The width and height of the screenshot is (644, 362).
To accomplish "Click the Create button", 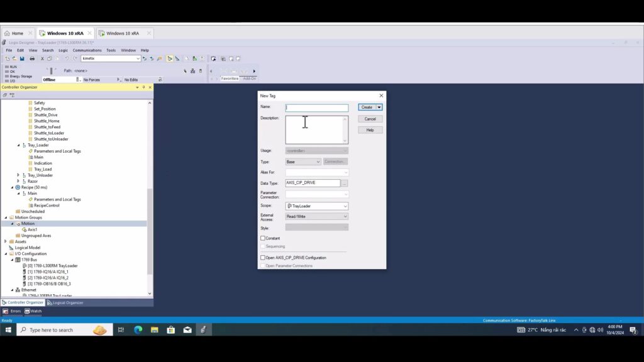I will click(x=367, y=107).
